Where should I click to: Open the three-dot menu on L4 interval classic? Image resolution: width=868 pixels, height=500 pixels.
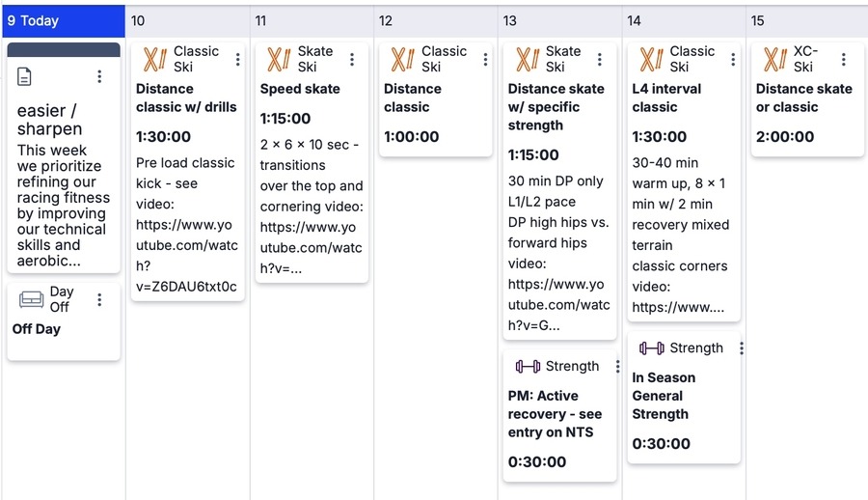tap(733, 60)
